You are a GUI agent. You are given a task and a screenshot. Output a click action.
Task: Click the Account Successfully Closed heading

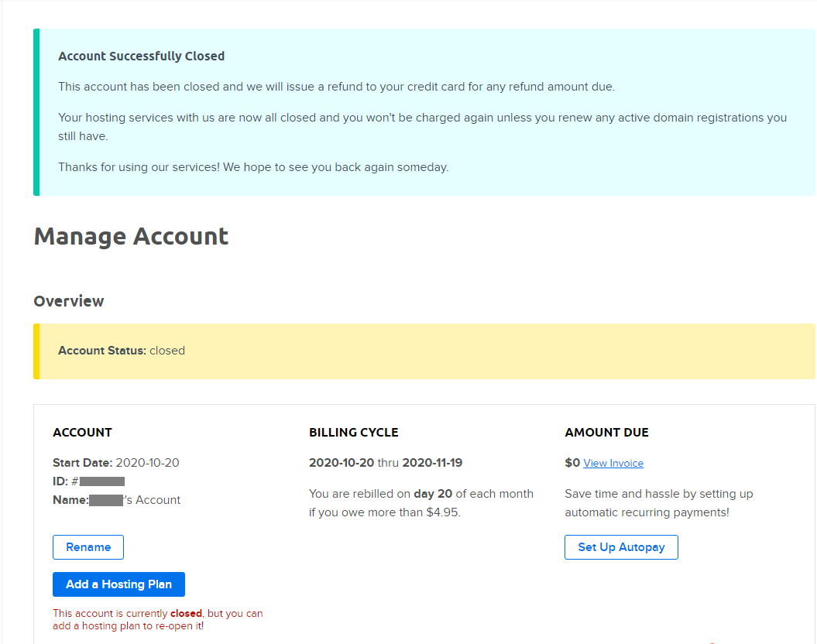tap(141, 57)
